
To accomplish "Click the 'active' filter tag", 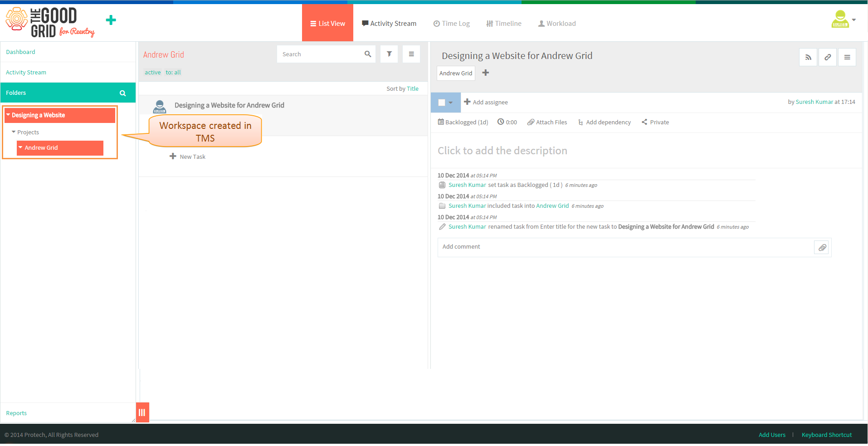I will pos(153,72).
